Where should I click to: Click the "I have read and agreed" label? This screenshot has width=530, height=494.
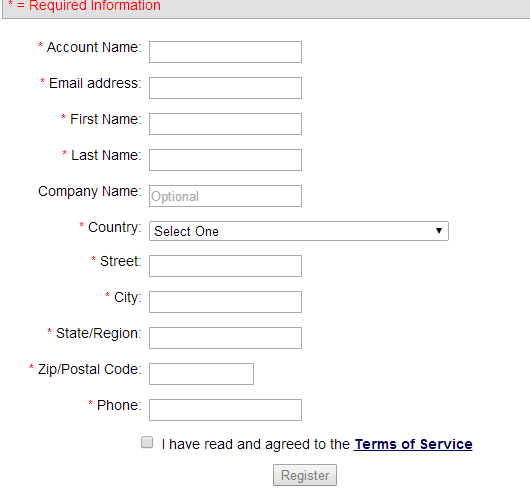(x=256, y=444)
